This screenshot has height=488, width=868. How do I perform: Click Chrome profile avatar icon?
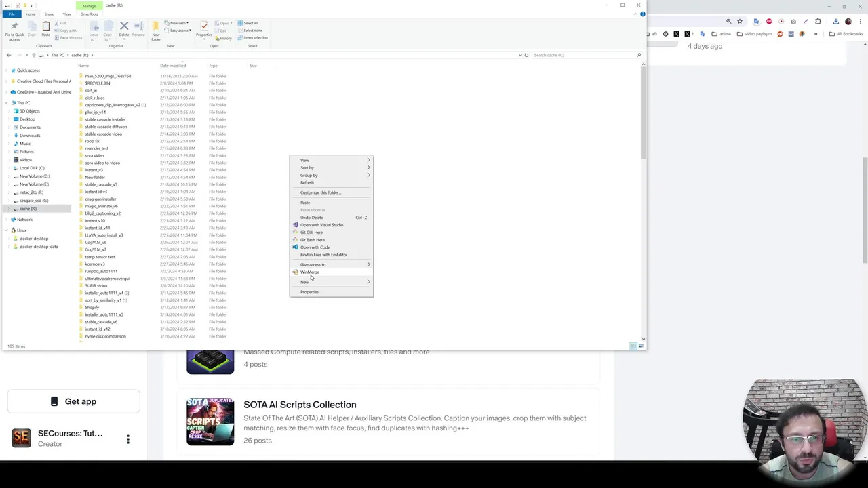tap(848, 22)
